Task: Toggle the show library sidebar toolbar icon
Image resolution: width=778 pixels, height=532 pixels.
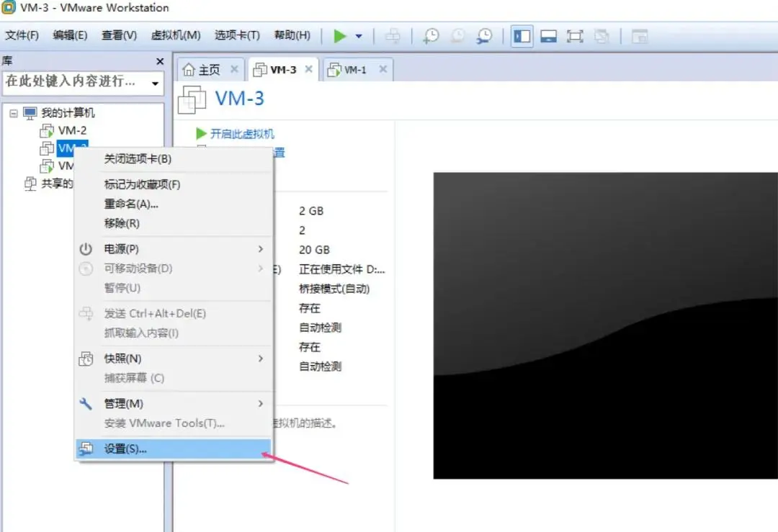Action: pos(522,36)
